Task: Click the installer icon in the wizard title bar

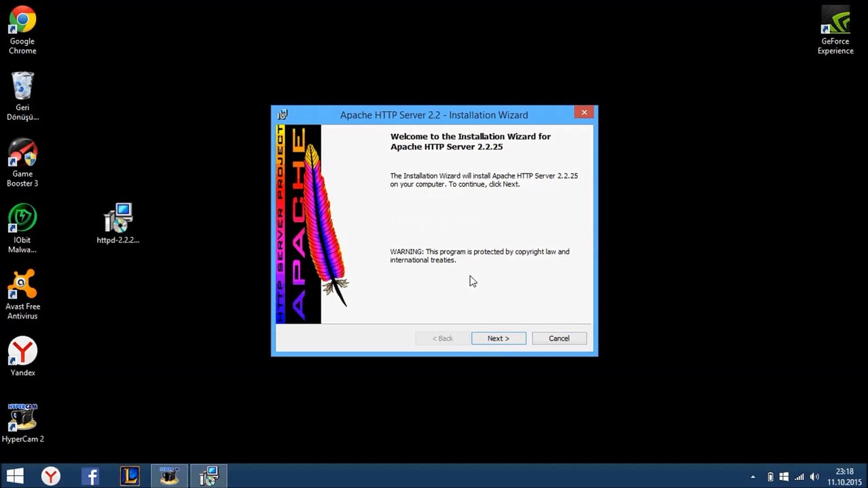Action: 282,115
